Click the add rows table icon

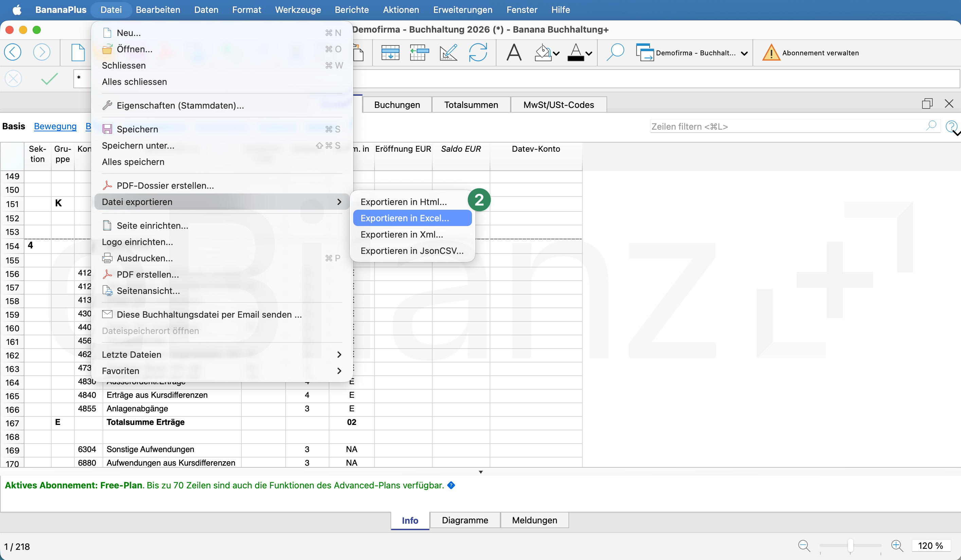(x=390, y=52)
